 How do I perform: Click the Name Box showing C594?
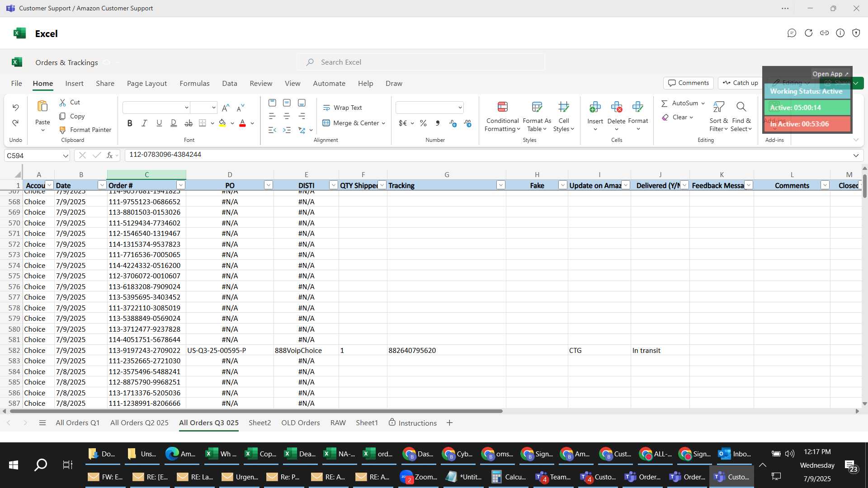(x=37, y=155)
